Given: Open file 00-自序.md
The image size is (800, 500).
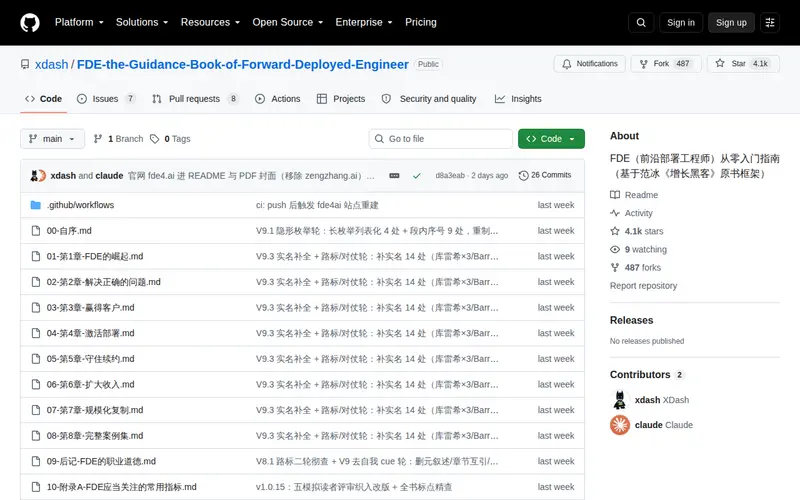Looking at the screenshot, I should tap(69, 231).
